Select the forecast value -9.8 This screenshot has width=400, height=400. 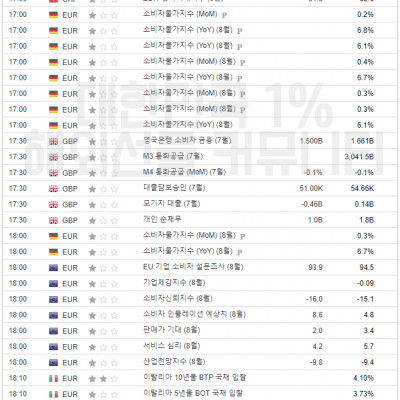316,363
